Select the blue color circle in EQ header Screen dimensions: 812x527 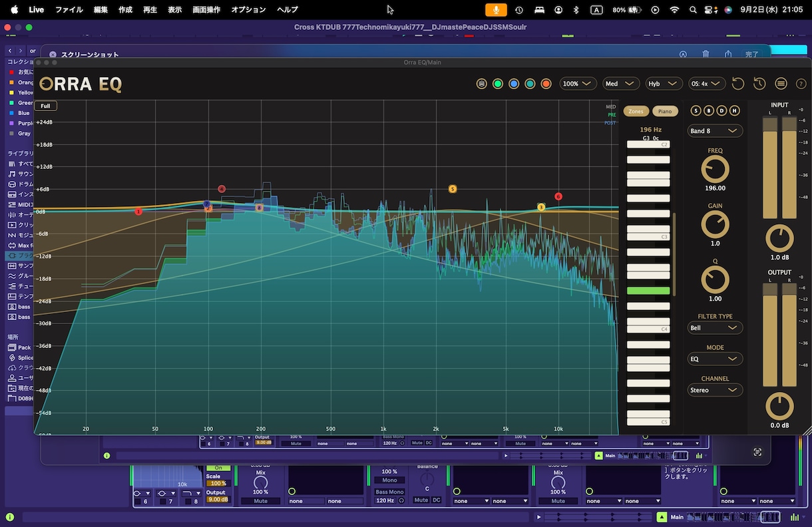click(x=514, y=84)
